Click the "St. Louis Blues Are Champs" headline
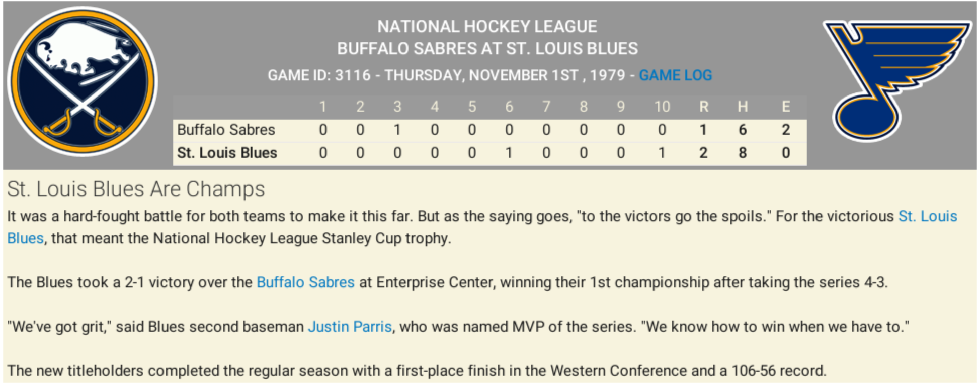The width and height of the screenshot is (980, 384). tap(136, 189)
